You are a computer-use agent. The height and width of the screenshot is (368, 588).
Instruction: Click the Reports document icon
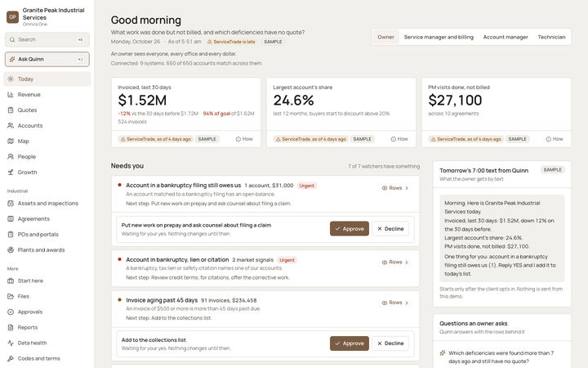click(11, 327)
